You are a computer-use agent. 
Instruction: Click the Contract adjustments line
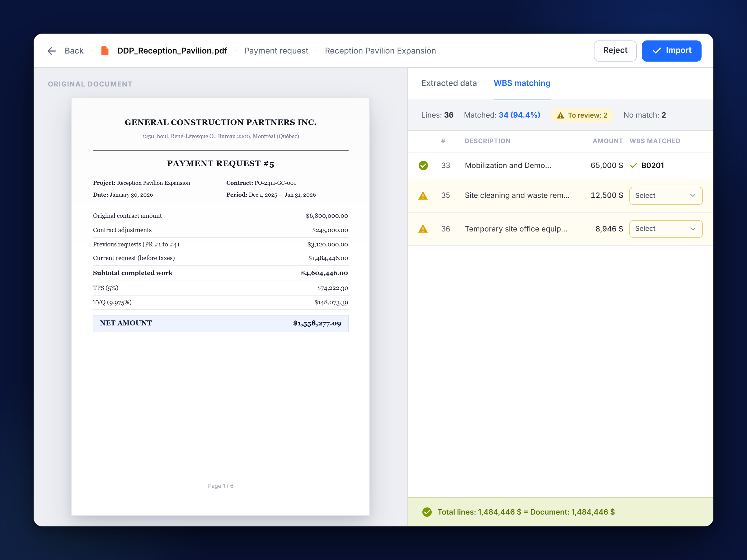pos(220,230)
